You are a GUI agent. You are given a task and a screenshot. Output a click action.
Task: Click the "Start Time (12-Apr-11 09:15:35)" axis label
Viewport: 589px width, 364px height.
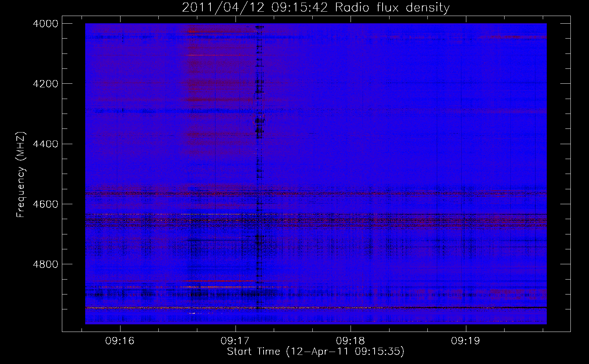pos(316,352)
